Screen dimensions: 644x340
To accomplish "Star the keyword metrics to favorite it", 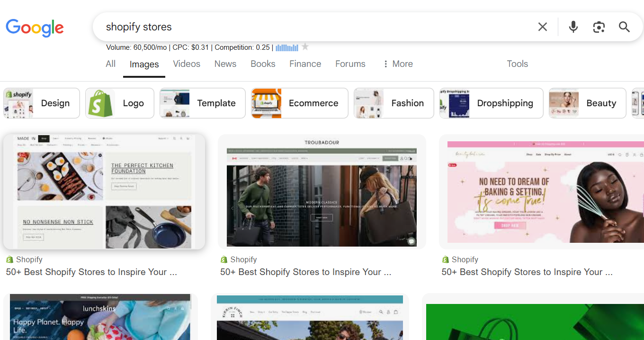I will (305, 47).
